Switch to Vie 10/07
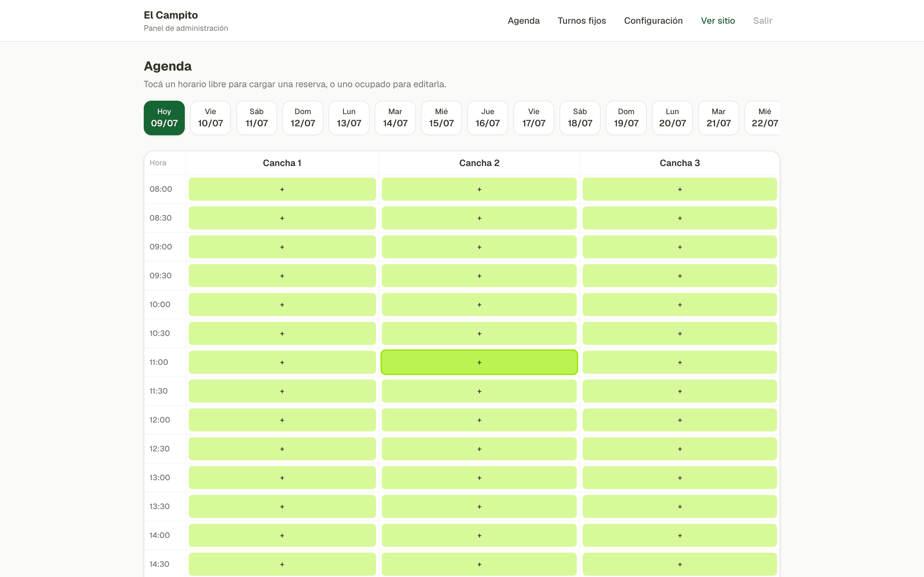Viewport: 924px width, 577px height. tap(210, 118)
